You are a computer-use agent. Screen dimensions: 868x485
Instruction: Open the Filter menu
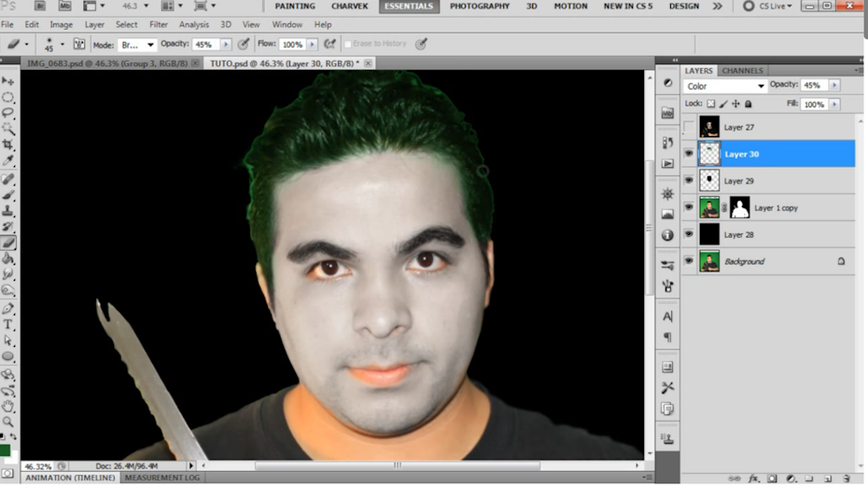click(x=159, y=24)
